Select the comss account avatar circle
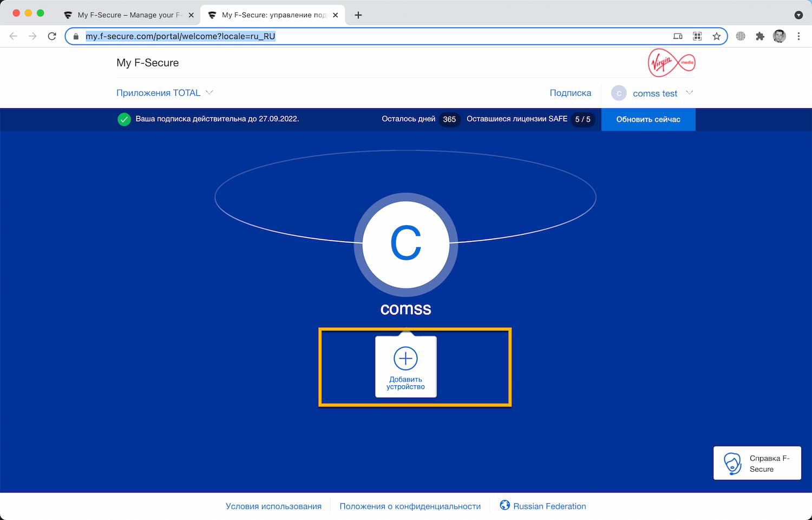 point(405,245)
